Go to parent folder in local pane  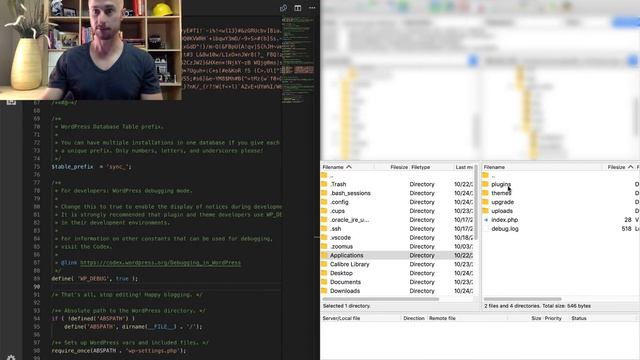point(331,176)
